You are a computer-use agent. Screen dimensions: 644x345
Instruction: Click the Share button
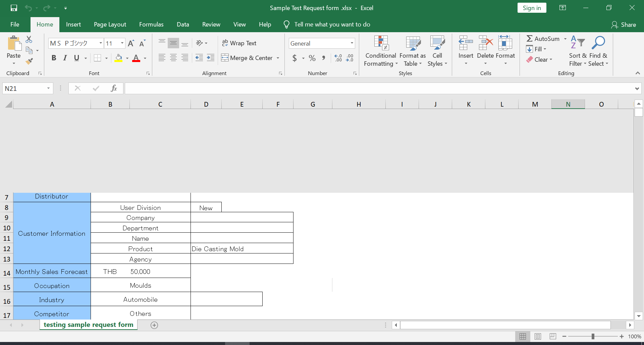click(624, 24)
